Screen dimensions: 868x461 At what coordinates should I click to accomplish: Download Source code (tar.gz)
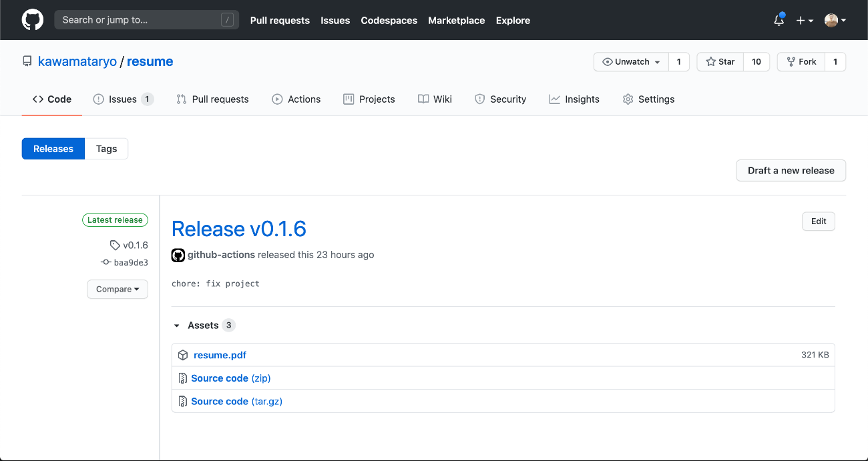(236, 402)
